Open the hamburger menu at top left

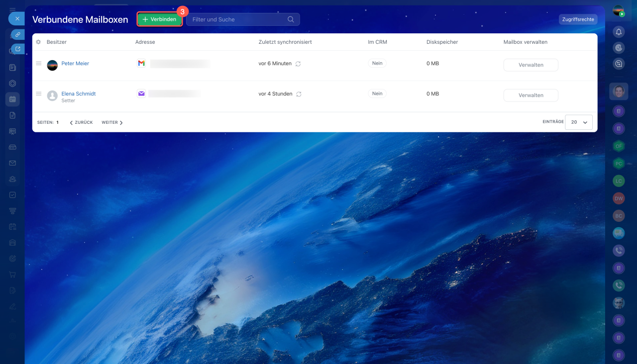[x=12, y=10]
